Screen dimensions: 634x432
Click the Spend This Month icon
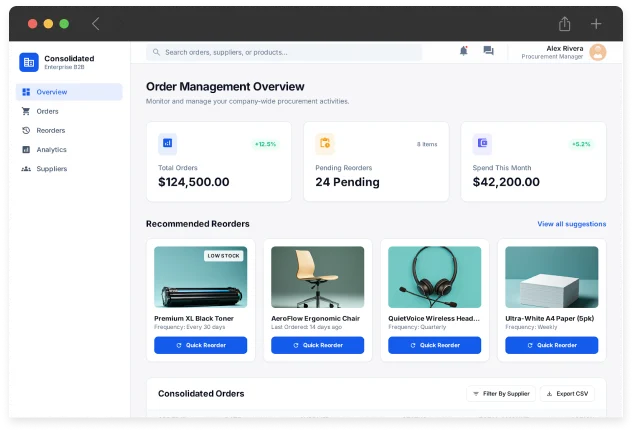click(482, 143)
